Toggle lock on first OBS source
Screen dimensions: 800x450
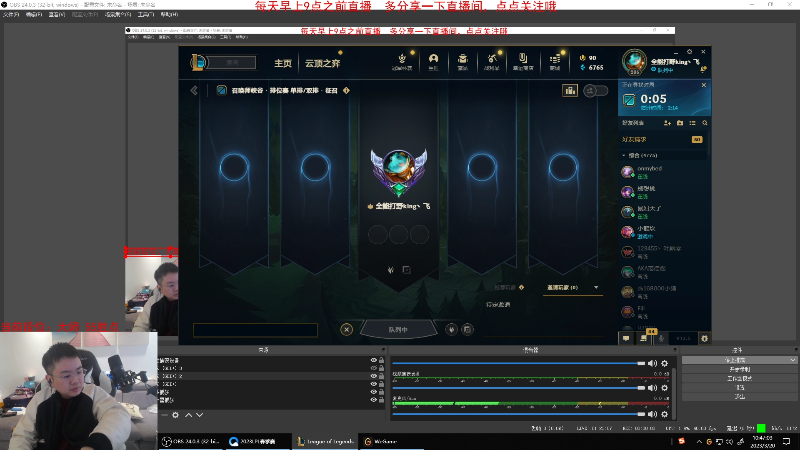(381, 360)
